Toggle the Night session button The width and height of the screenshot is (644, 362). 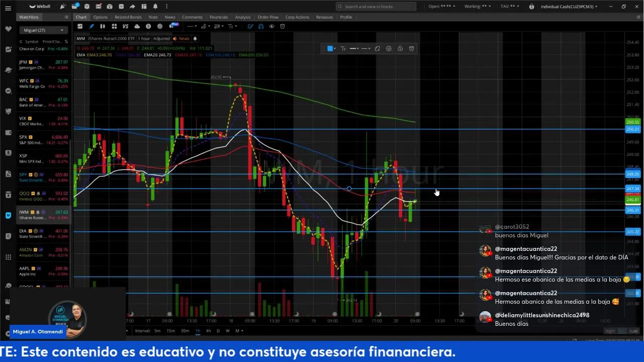pyautogui.click(x=610, y=331)
